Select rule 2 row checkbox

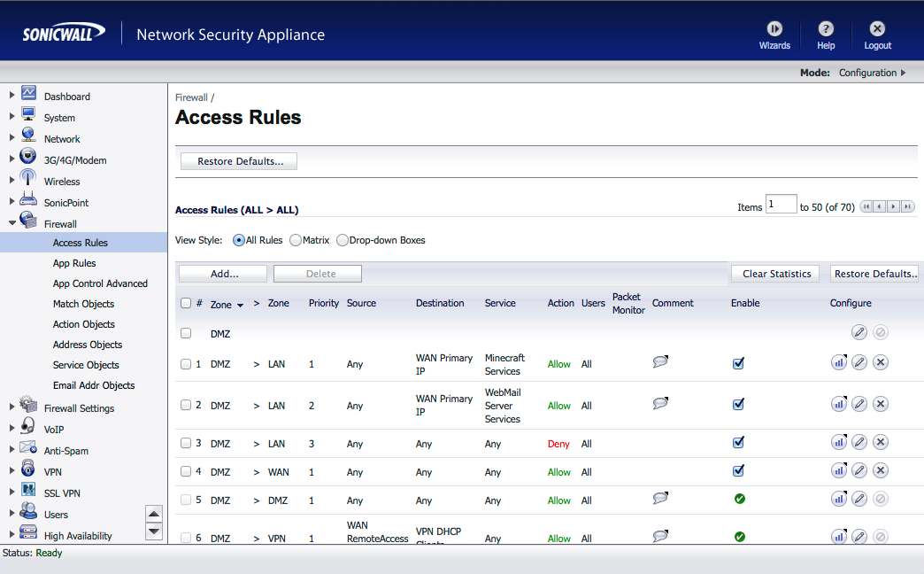coord(186,405)
